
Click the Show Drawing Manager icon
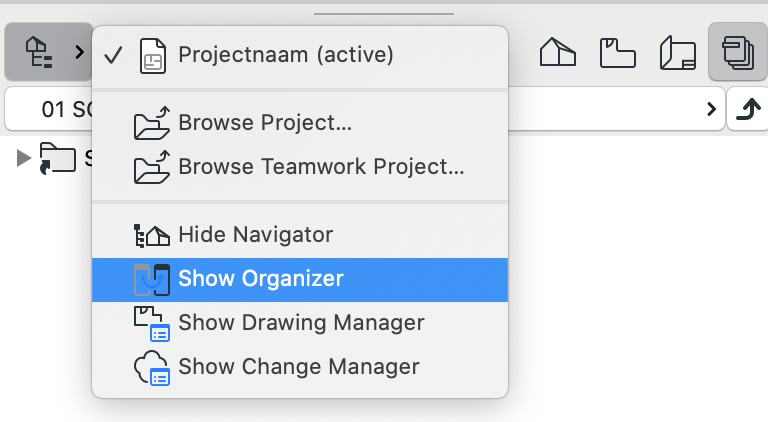point(152,324)
